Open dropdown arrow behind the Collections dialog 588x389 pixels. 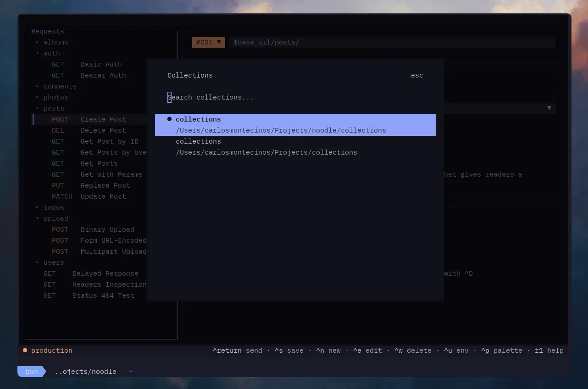[549, 108]
